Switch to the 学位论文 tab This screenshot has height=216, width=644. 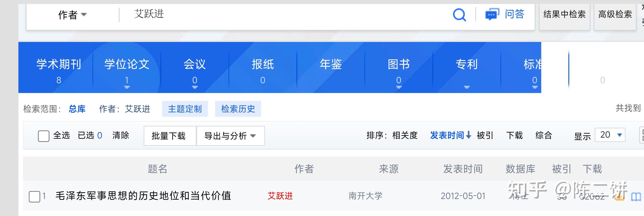click(x=127, y=64)
